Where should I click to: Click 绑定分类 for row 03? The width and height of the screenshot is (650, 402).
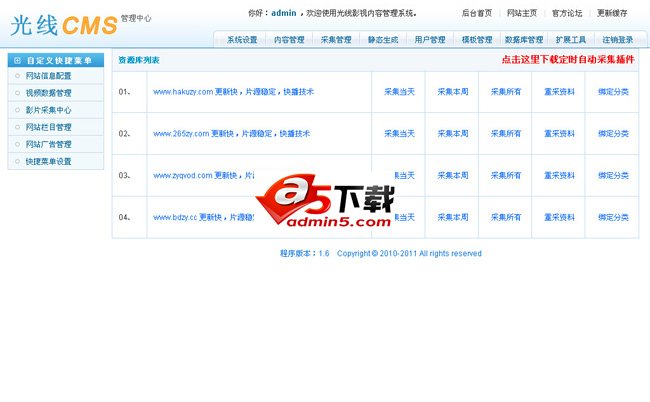pos(613,175)
